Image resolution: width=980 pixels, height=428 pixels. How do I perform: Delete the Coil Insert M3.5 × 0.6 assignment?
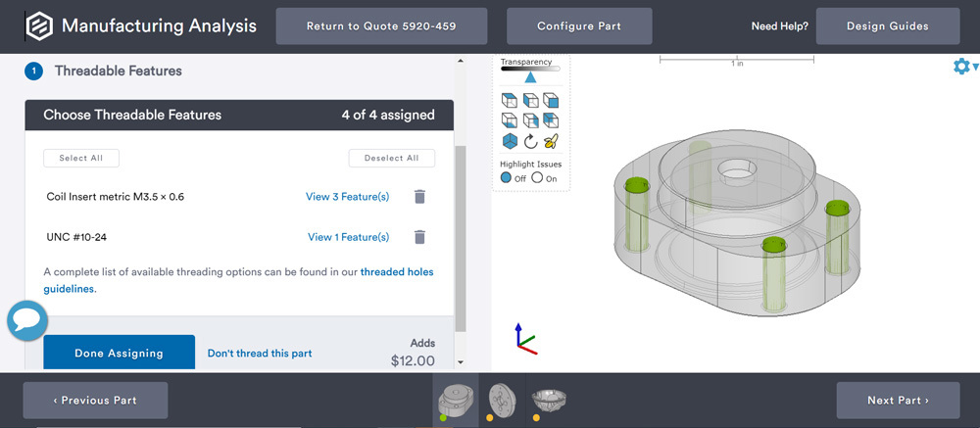419,197
